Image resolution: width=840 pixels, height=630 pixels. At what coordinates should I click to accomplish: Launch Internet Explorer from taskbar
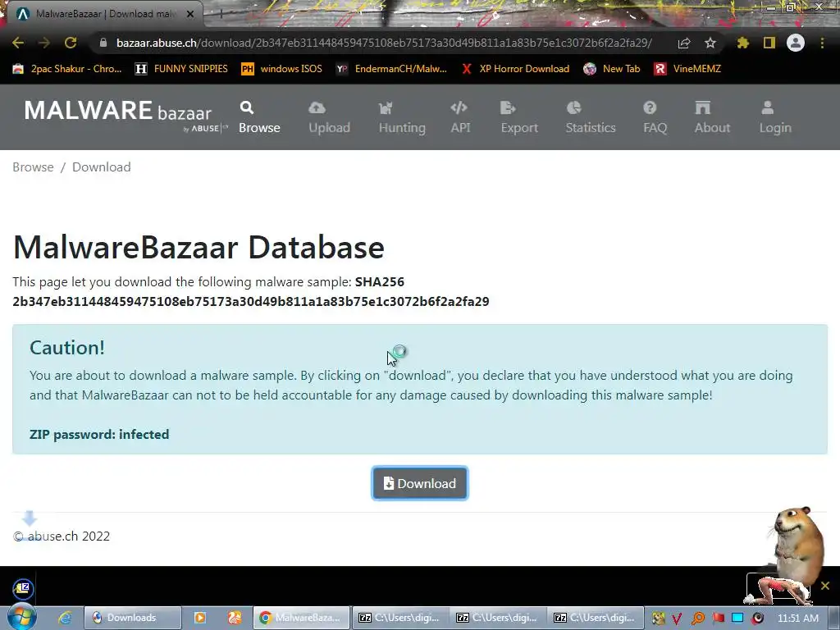pyautogui.click(x=65, y=618)
